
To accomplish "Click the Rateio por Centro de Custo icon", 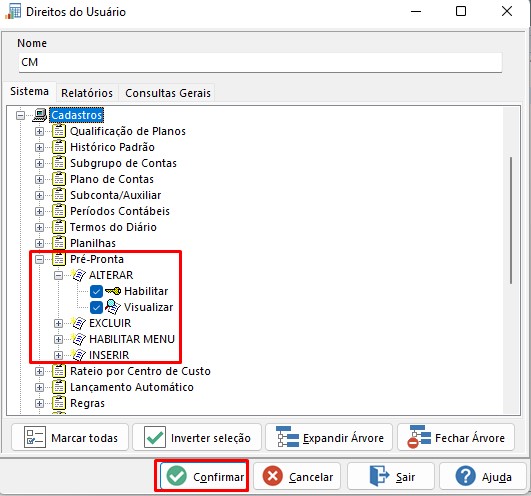I will tap(59, 371).
